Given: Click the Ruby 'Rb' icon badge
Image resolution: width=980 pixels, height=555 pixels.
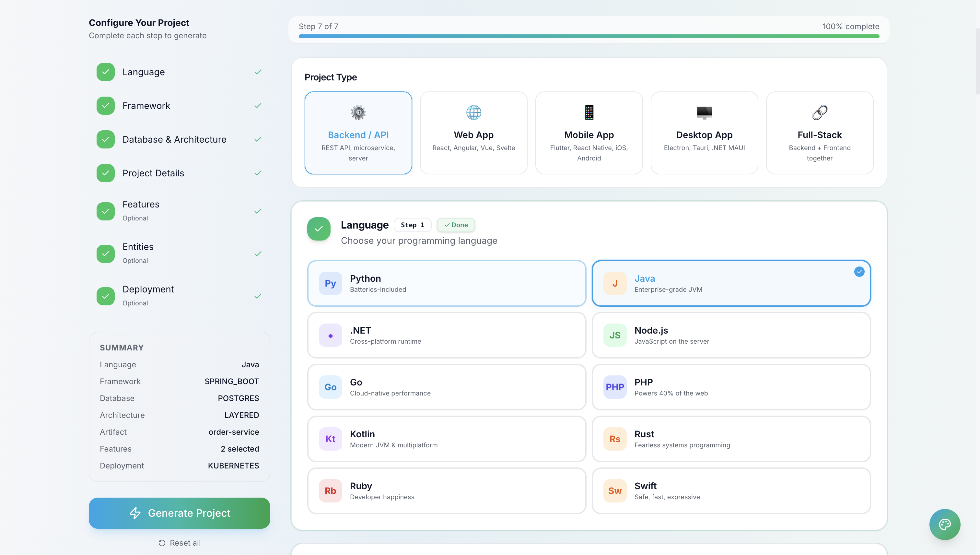Looking at the screenshot, I should click(330, 490).
